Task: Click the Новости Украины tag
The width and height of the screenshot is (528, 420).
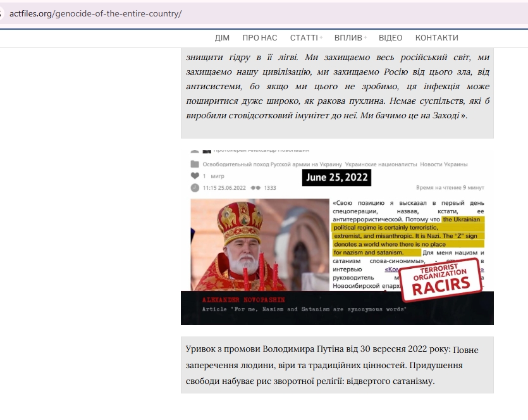Action: pos(443,164)
